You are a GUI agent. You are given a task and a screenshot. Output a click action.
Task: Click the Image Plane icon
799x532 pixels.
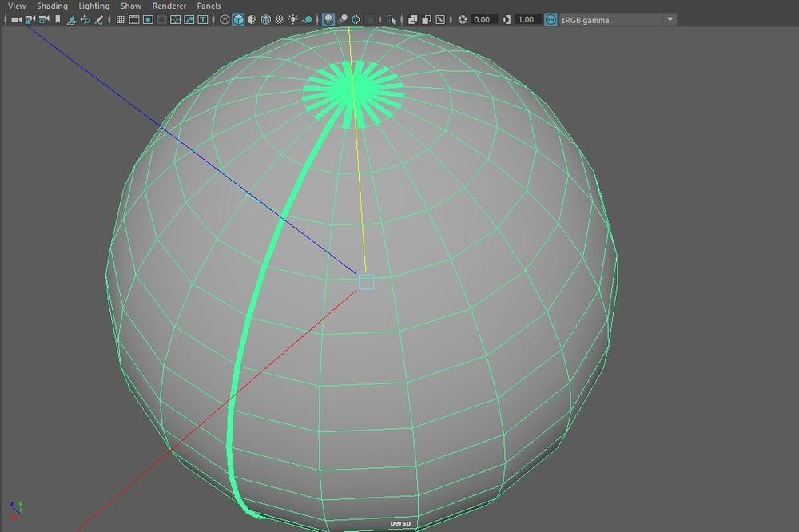click(x=72, y=20)
